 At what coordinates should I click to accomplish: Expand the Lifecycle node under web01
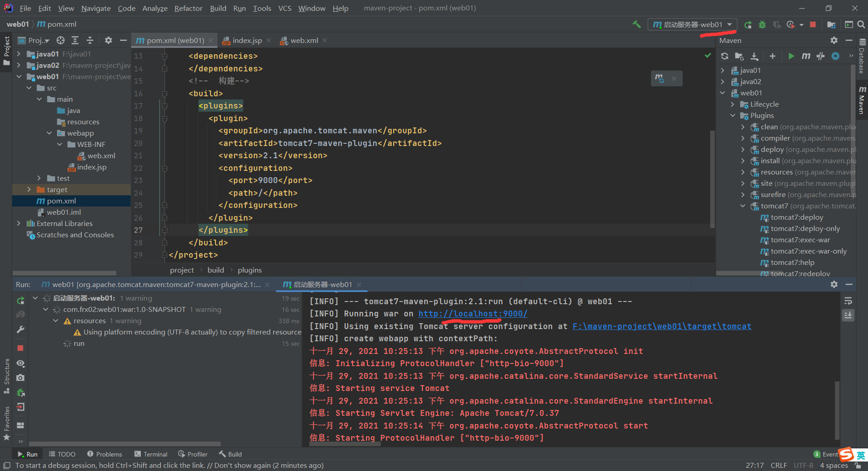click(733, 104)
